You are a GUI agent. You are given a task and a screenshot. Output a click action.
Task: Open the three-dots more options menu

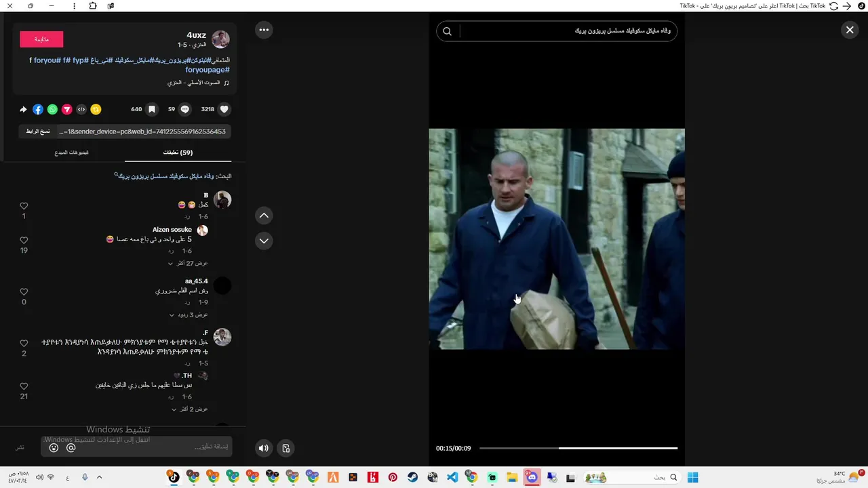pyautogui.click(x=264, y=30)
